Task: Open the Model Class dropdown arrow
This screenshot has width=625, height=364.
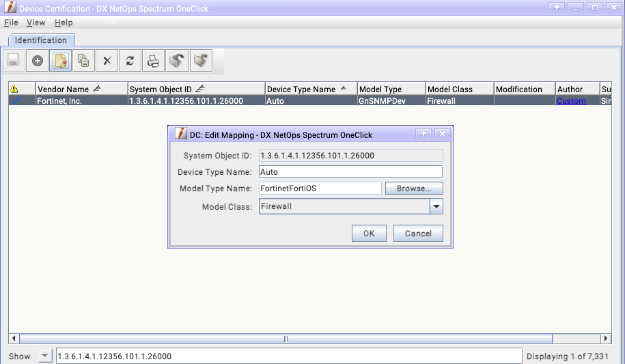Action: 436,206
